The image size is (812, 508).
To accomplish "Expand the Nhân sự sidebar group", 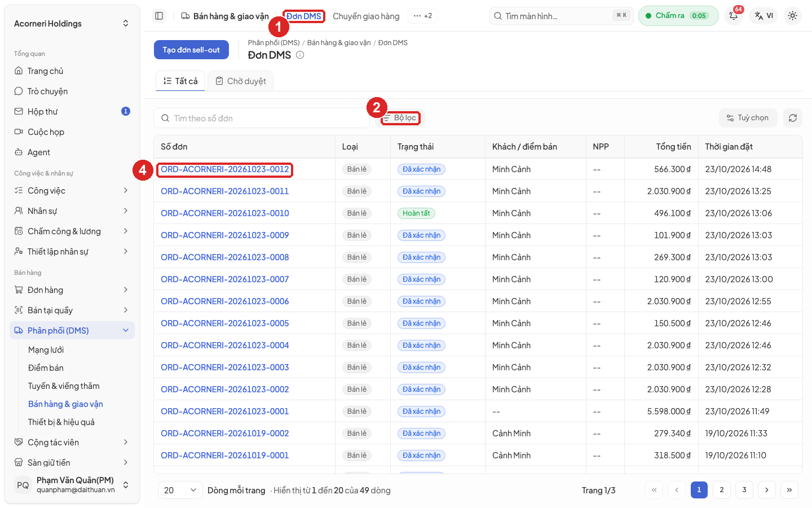I will point(72,211).
